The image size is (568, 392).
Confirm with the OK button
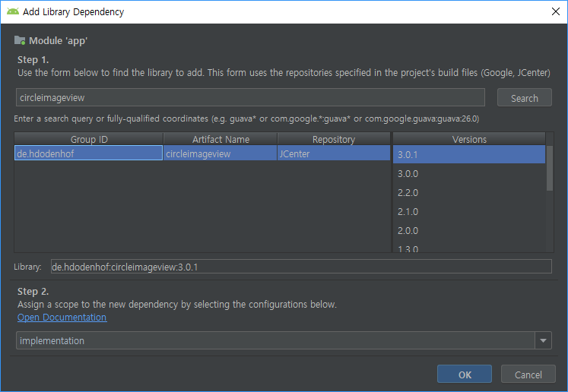point(465,375)
